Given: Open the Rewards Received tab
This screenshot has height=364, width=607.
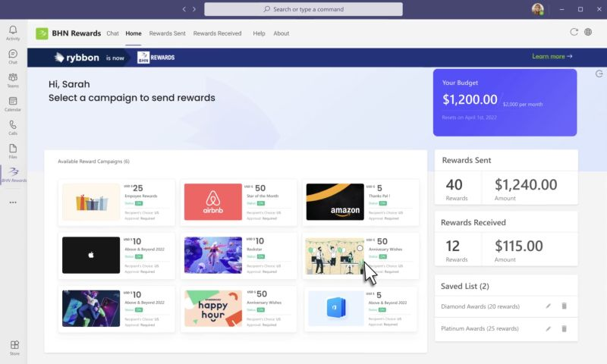Looking at the screenshot, I should pos(217,33).
